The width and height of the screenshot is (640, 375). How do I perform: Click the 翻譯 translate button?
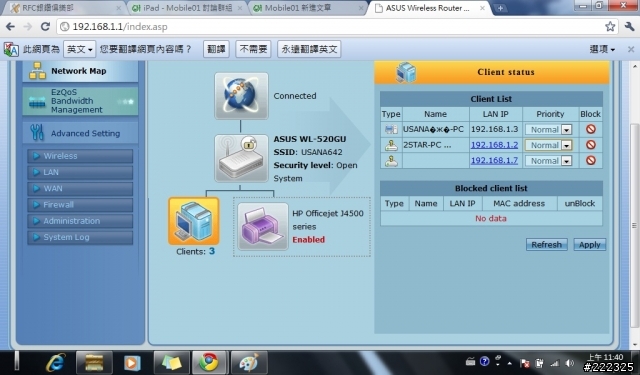pyautogui.click(x=216, y=49)
